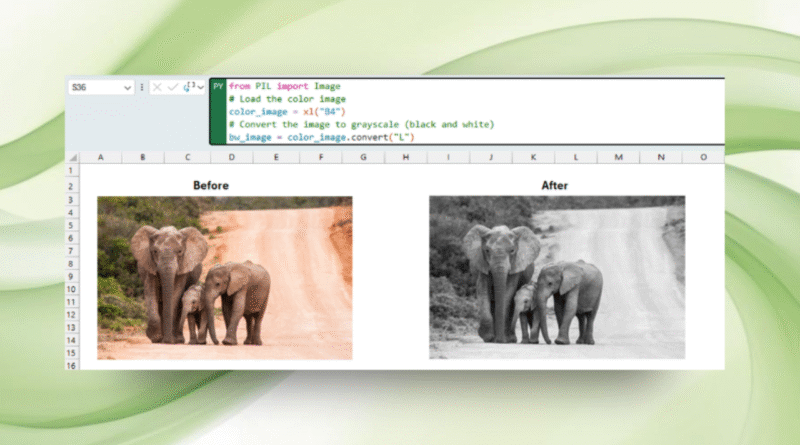Click the enter checkmark icon in formula bar
The width and height of the screenshot is (800, 445).
173,88
